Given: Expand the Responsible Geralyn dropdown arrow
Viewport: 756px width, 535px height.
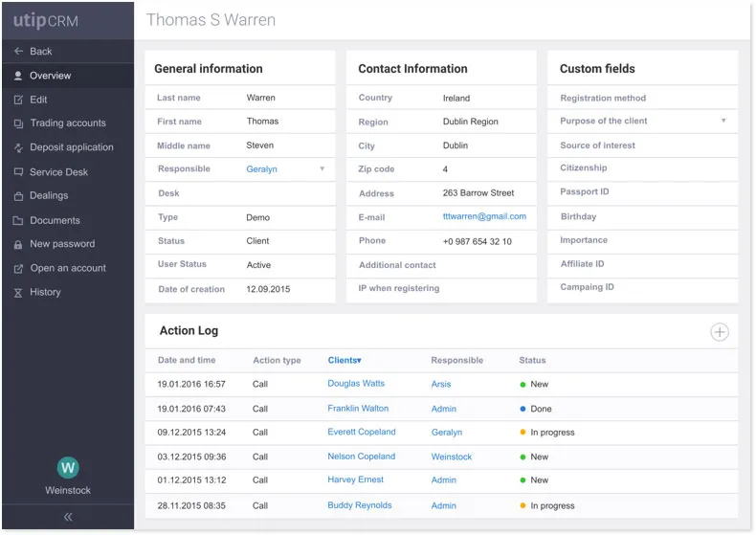Looking at the screenshot, I should click(x=322, y=168).
